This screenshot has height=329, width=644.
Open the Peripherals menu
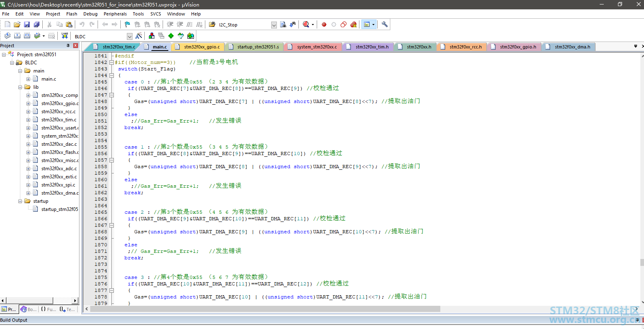[115, 14]
